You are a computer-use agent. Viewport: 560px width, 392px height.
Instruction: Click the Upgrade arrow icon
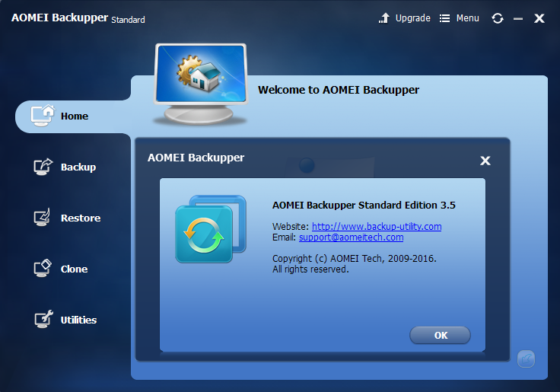tap(384, 18)
